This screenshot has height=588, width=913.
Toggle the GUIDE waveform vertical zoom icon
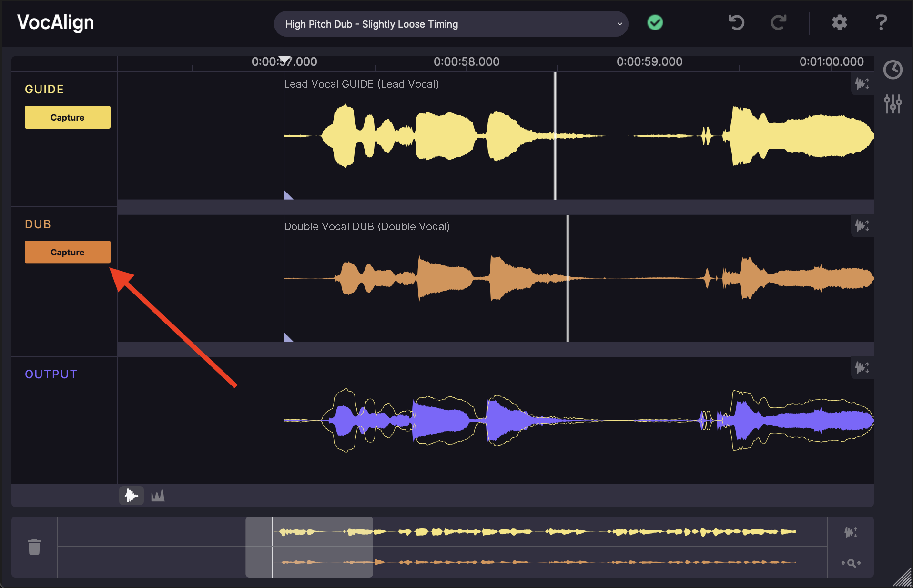(x=862, y=84)
